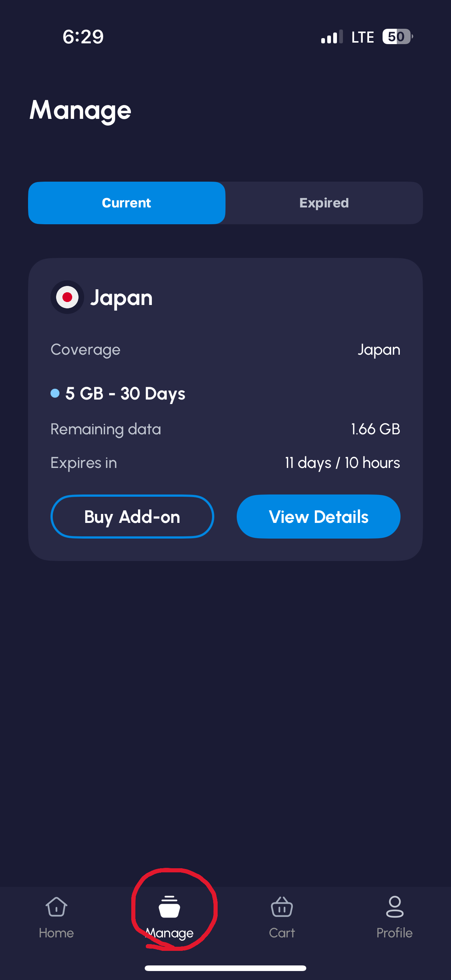Tap the Japan flag icon
This screenshot has width=451, height=980.
point(67,297)
